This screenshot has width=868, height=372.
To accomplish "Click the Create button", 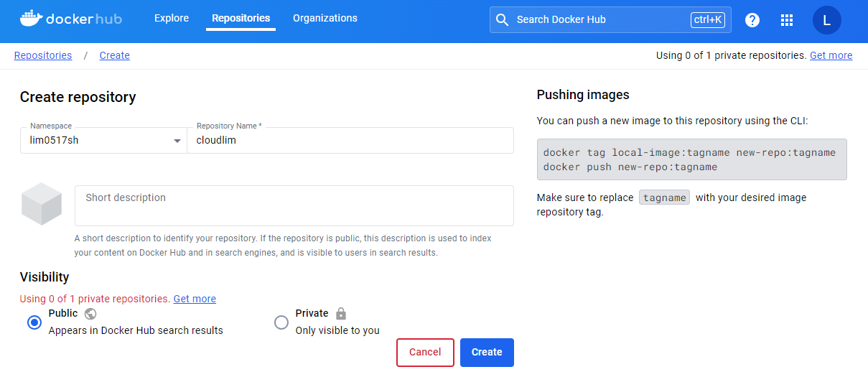I will [x=487, y=352].
